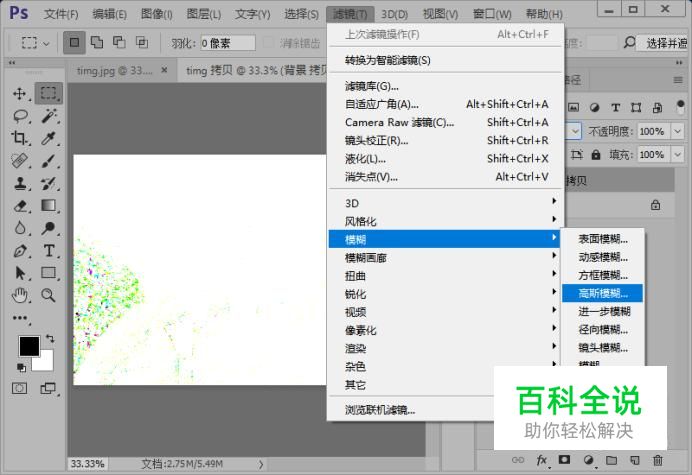Open the 窗口(W) menu
The image size is (692, 475).
click(492, 14)
